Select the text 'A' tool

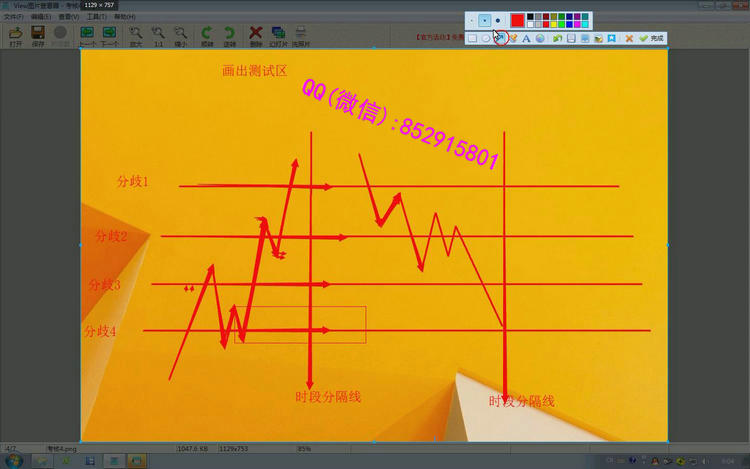(526, 38)
